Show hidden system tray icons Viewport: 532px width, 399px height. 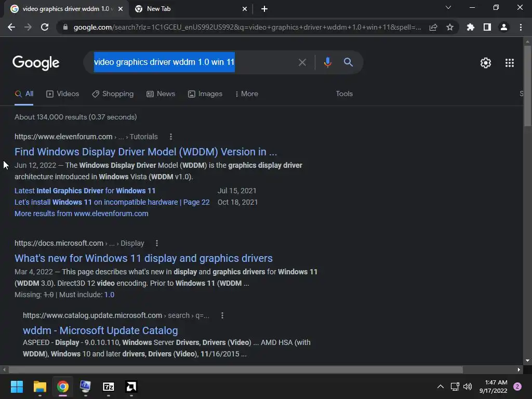441,387
